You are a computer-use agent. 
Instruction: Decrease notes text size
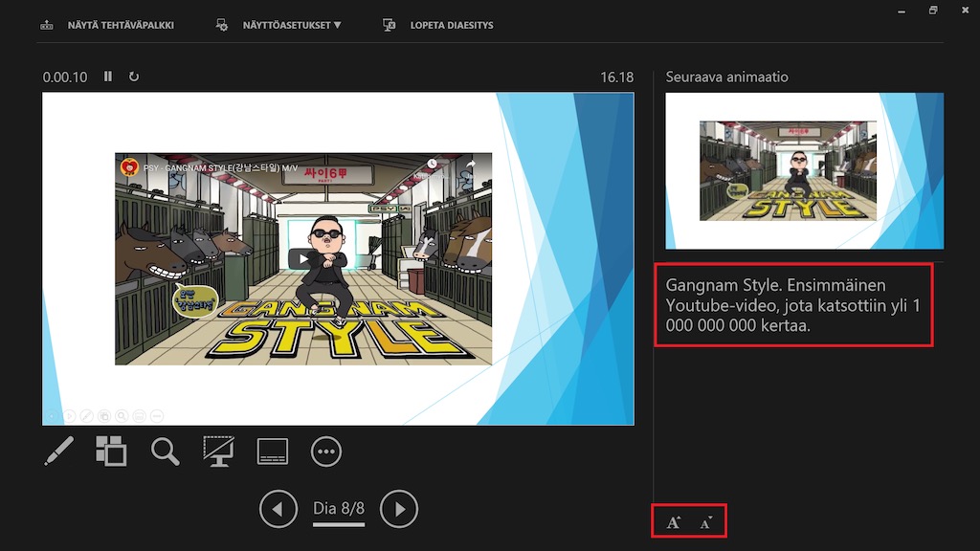click(706, 522)
